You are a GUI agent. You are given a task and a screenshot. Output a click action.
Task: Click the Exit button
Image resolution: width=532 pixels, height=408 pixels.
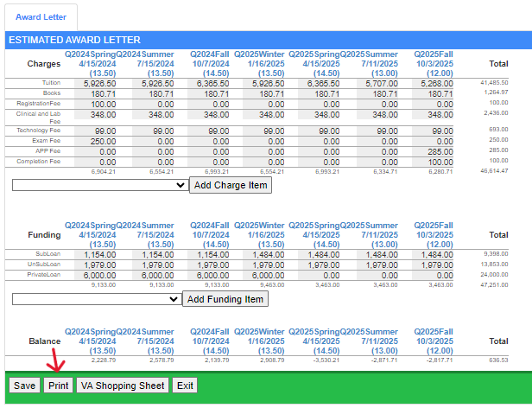(x=185, y=386)
